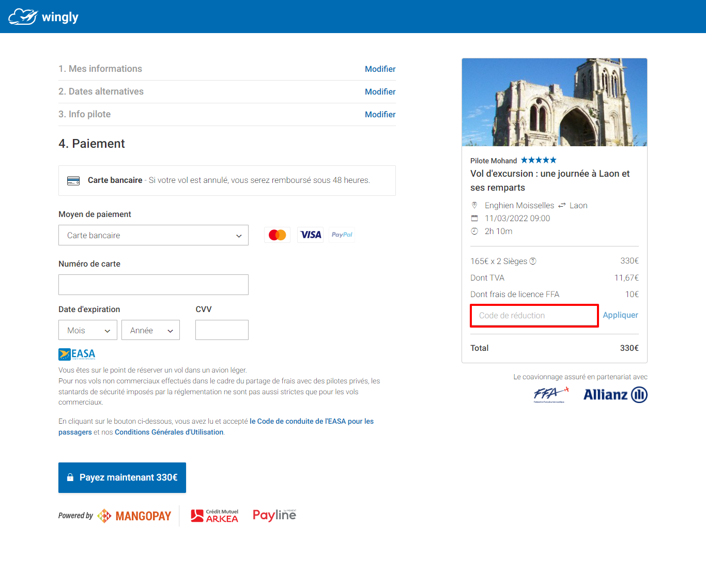Click the location pin icon by Enghien Moisselles
This screenshot has height=588, width=706.
click(474, 205)
